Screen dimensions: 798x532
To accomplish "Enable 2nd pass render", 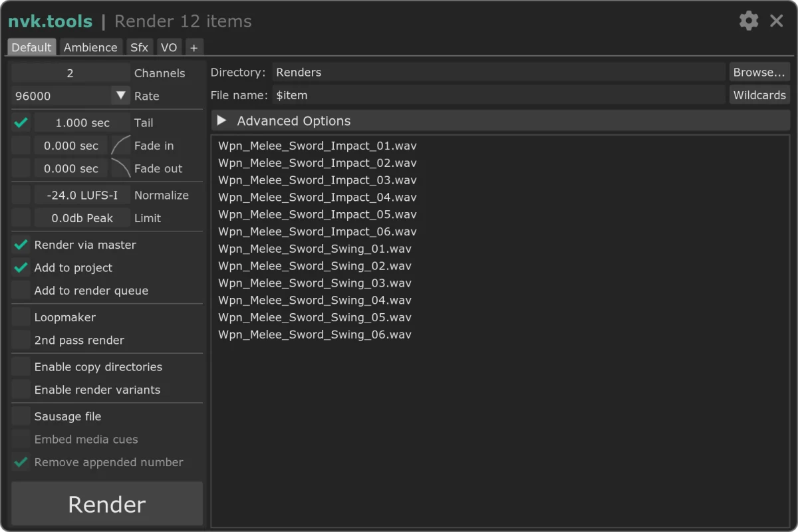I will click(21, 340).
